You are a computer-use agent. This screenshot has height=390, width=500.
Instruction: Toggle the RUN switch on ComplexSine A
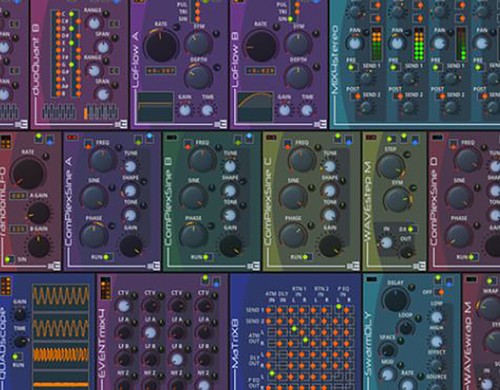tap(108, 257)
